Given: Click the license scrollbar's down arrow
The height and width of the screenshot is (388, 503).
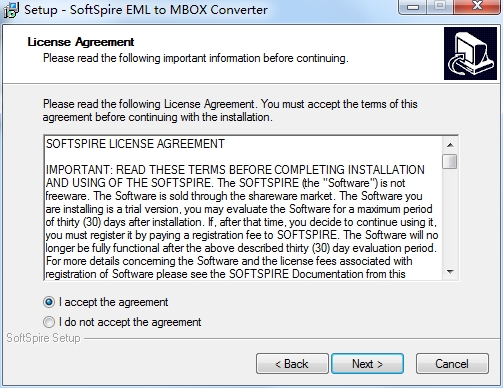Looking at the screenshot, I should [x=450, y=271].
